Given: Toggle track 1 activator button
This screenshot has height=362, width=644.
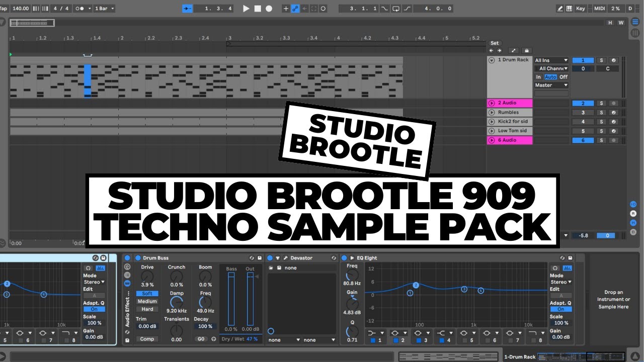Looking at the screenshot, I should point(583,60).
